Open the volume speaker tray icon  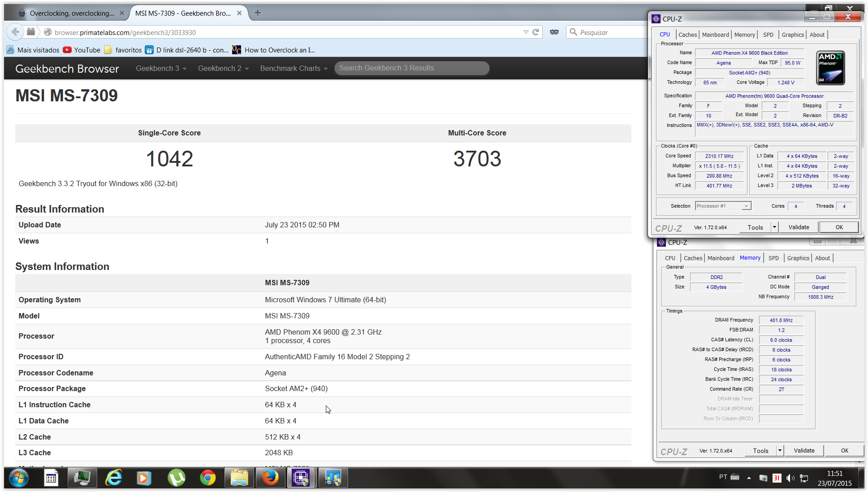coord(790,478)
